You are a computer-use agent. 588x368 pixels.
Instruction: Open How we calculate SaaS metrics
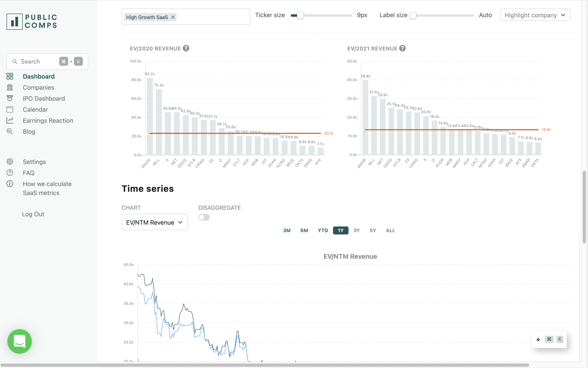47,188
